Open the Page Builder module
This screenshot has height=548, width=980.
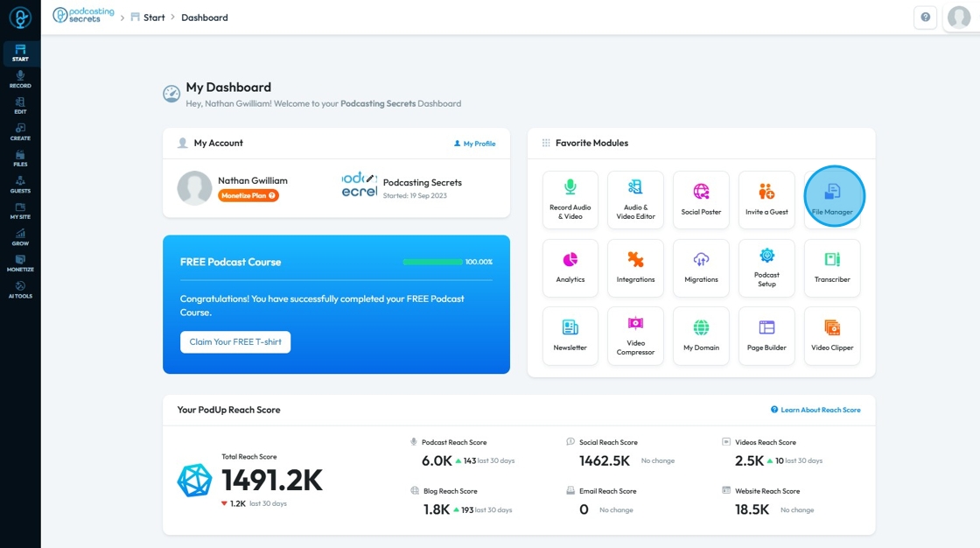(x=766, y=336)
